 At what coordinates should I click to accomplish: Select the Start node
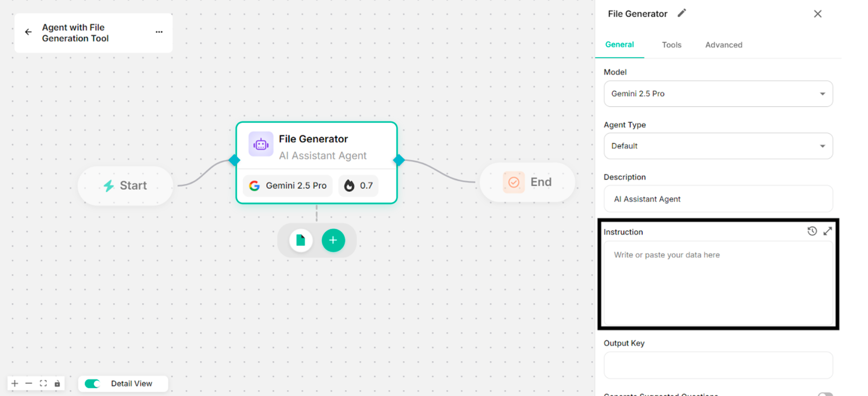click(125, 185)
